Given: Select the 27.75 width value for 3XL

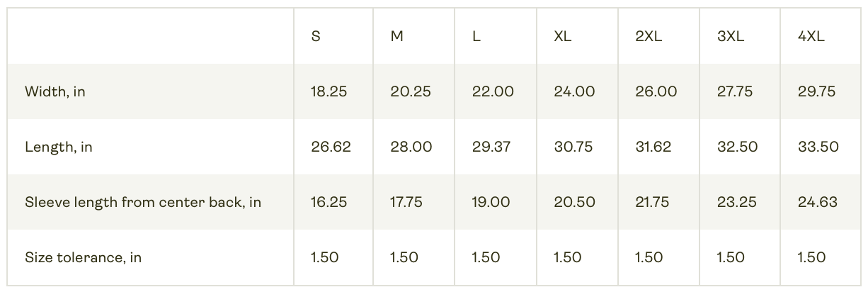Looking at the screenshot, I should (x=736, y=91).
